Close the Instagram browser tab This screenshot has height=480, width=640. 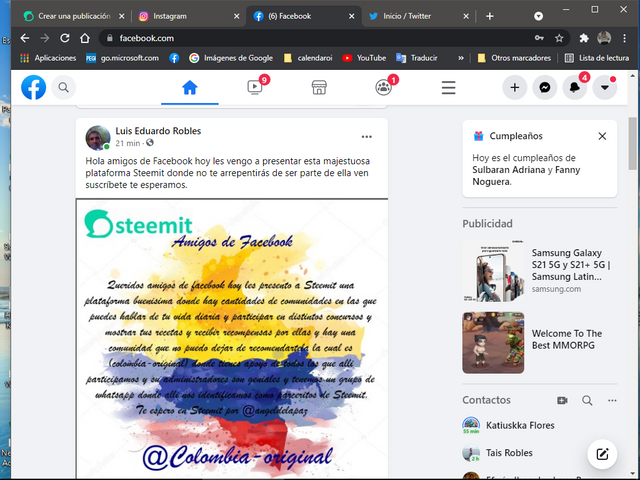(236, 16)
